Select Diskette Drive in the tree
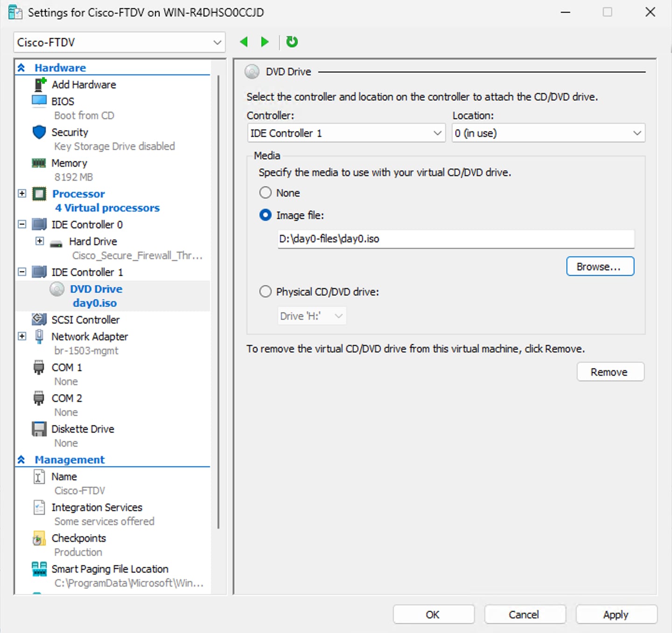 pyautogui.click(x=83, y=429)
